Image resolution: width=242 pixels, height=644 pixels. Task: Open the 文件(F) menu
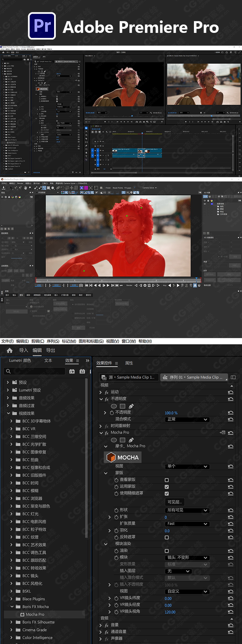tap(7, 341)
